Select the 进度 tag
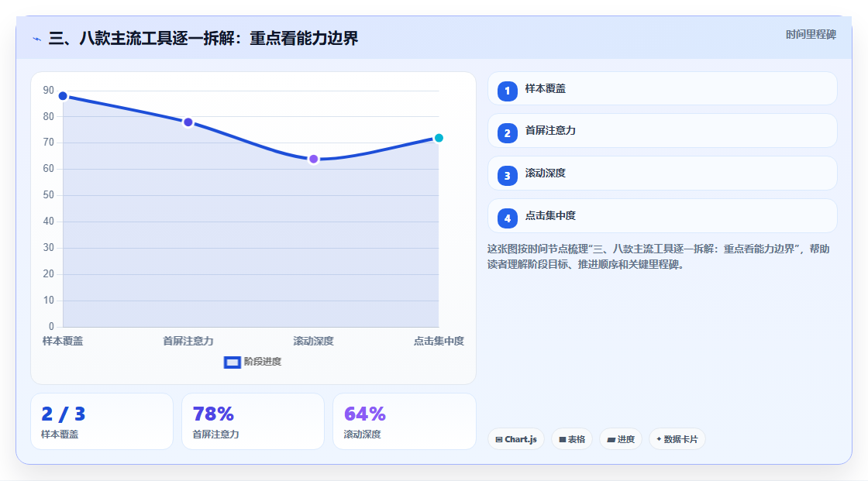 [621, 439]
